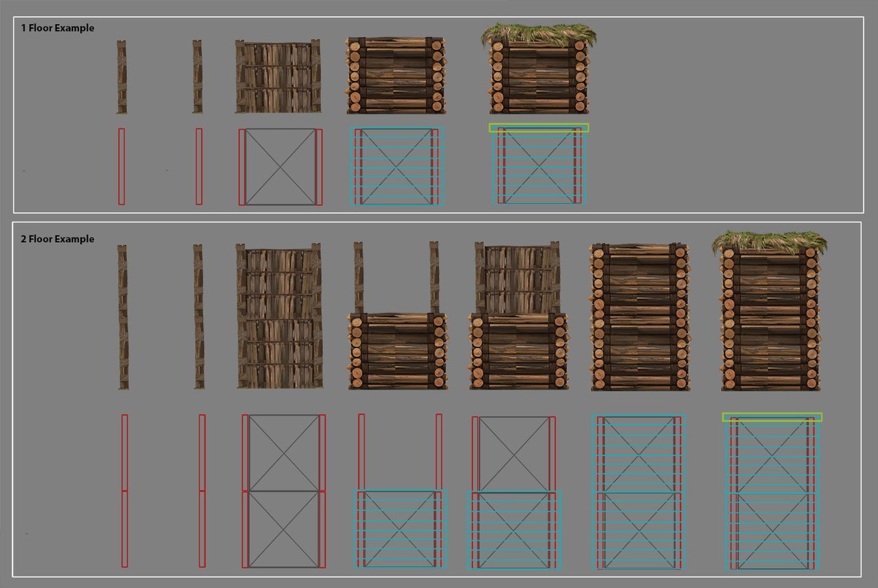This screenshot has height=588, width=878.
Task: Click the two-story log wall sprite without roof
Action: tap(640, 317)
